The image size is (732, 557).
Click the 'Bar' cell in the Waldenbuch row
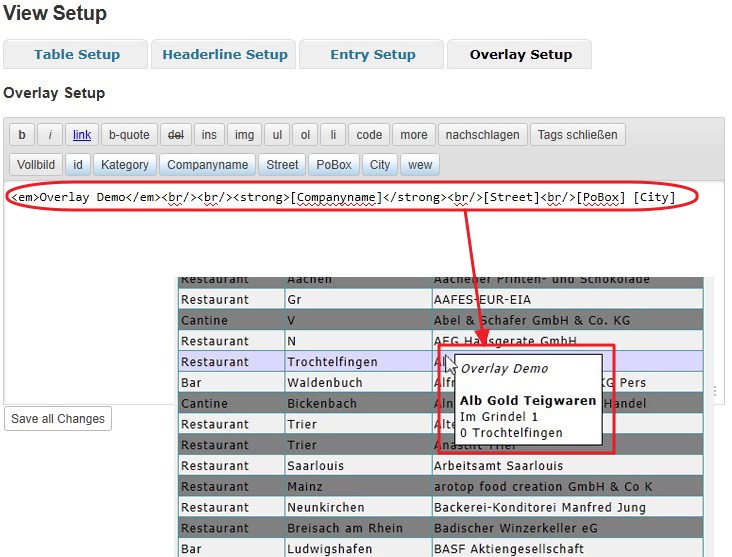point(232,382)
